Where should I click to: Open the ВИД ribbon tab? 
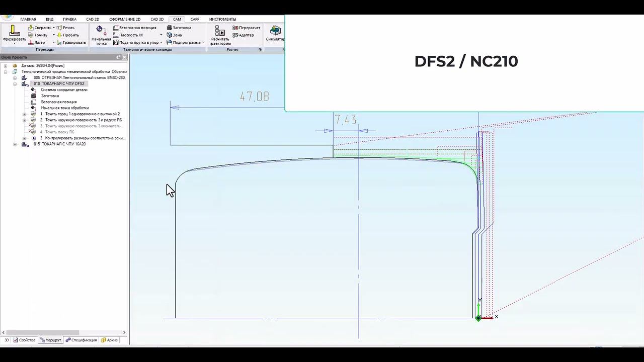pos(50,19)
